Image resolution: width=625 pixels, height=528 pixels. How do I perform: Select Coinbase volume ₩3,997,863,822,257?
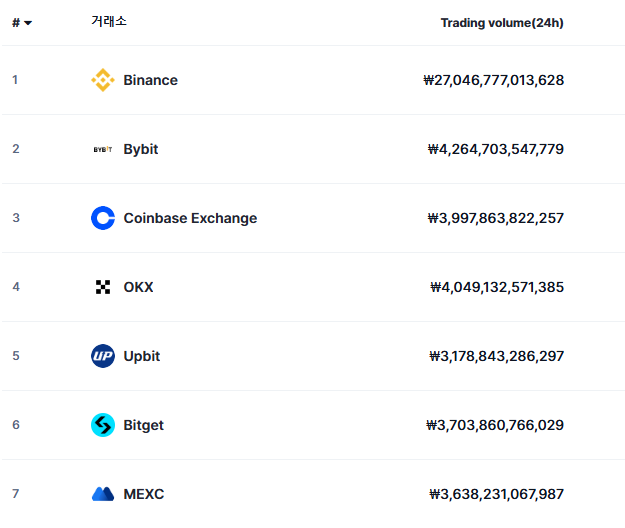coord(495,218)
